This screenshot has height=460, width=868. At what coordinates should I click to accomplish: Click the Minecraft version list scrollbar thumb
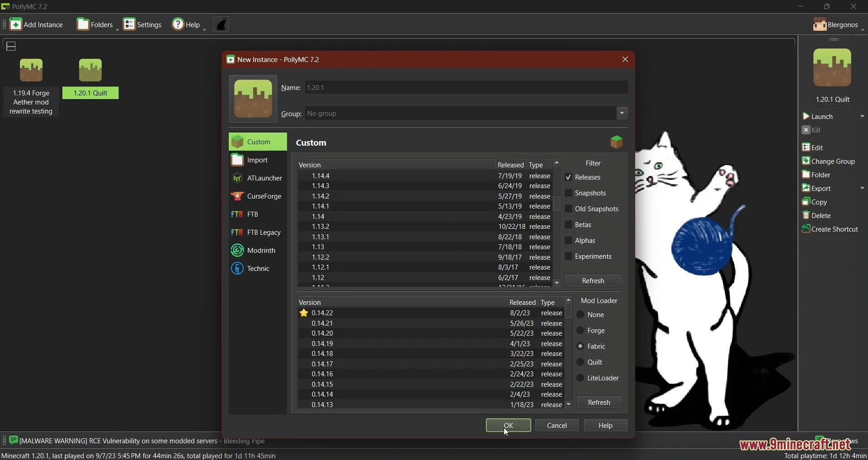click(x=557, y=204)
